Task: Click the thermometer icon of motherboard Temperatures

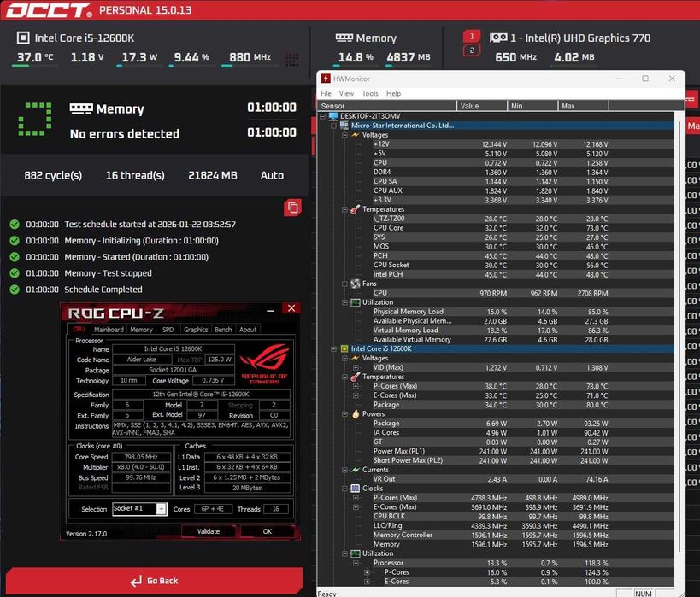Action: (355, 209)
